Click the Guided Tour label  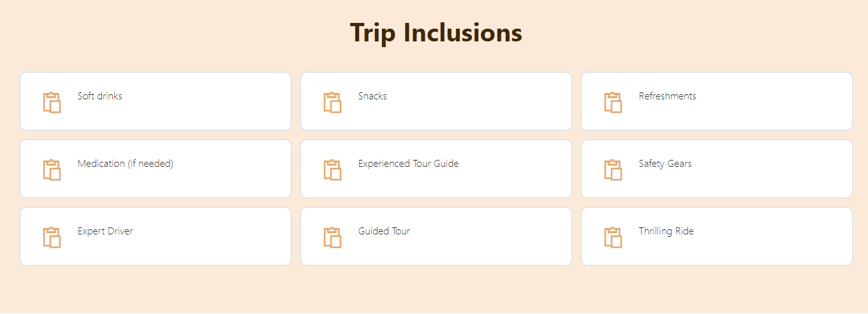[x=384, y=231]
